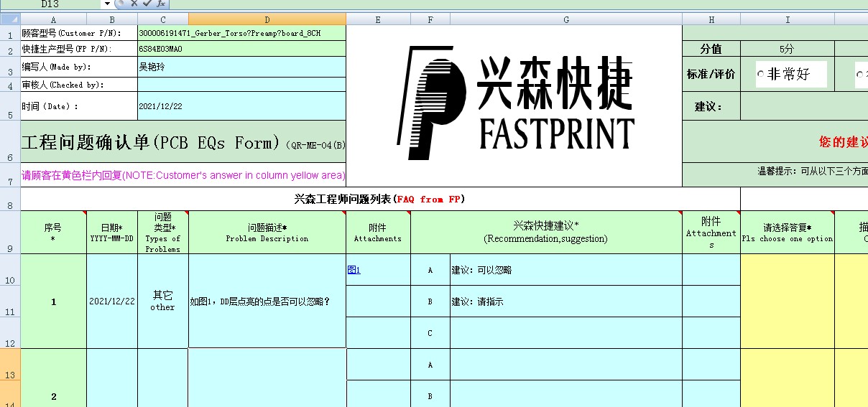Select row 6 header

(10, 142)
